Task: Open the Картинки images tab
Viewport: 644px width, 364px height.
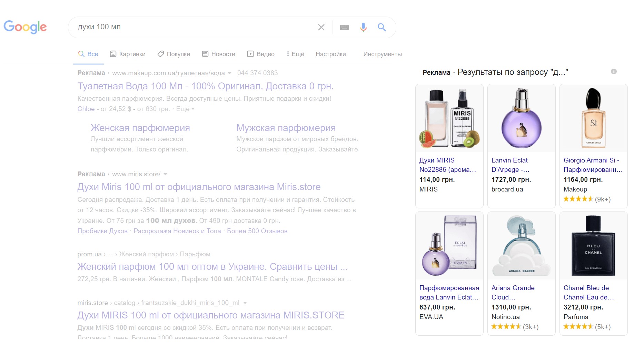Action: [128, 54]
